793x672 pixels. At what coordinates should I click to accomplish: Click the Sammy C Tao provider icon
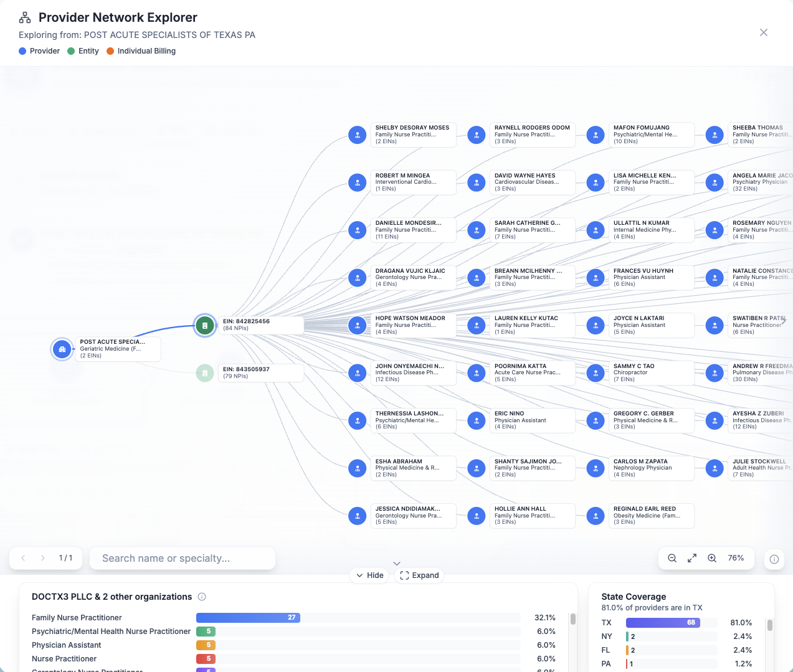596,373
